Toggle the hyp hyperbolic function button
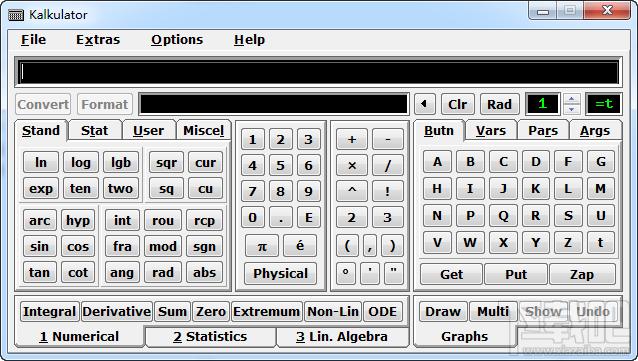This screenshot has width=638, height=361. (x=78, y=221)
